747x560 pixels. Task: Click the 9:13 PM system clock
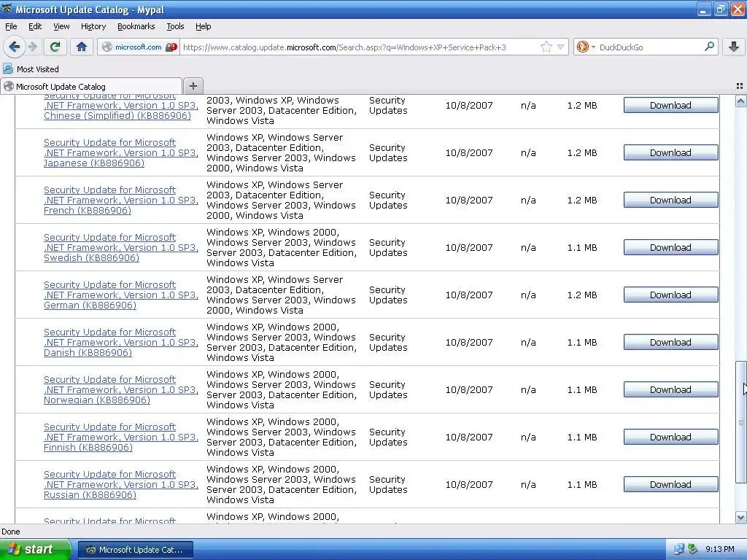(x=720, y=549)
